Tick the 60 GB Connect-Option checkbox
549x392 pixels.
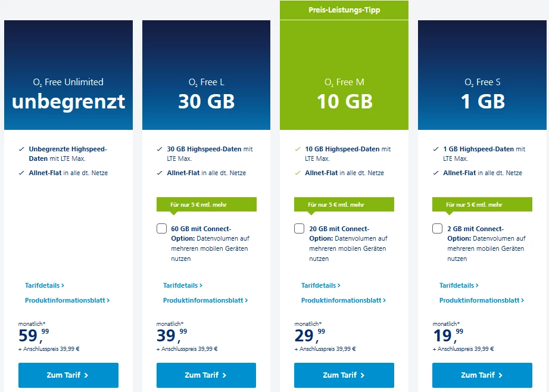(162, 229)
